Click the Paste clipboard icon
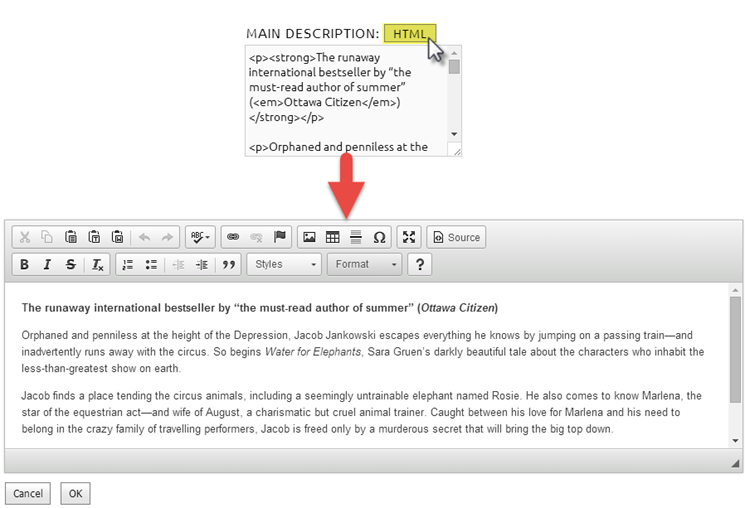 tap(71, 237)
